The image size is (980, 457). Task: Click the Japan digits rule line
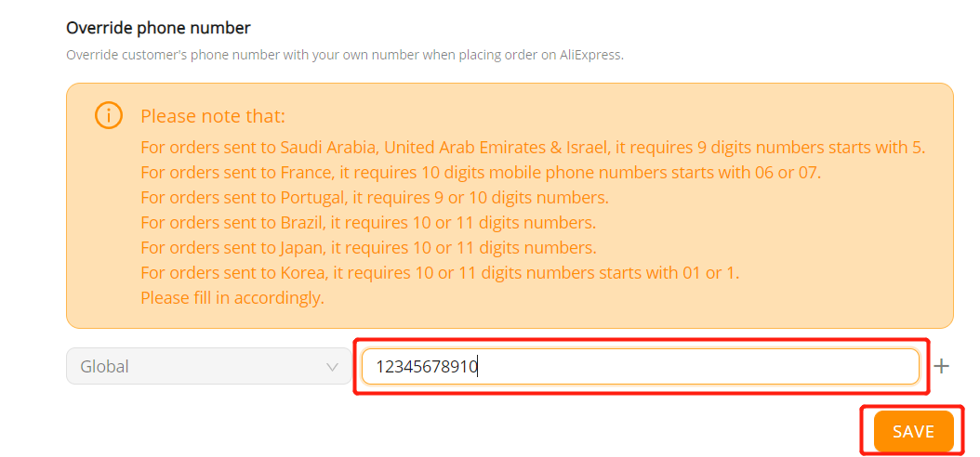click(368, 248)
